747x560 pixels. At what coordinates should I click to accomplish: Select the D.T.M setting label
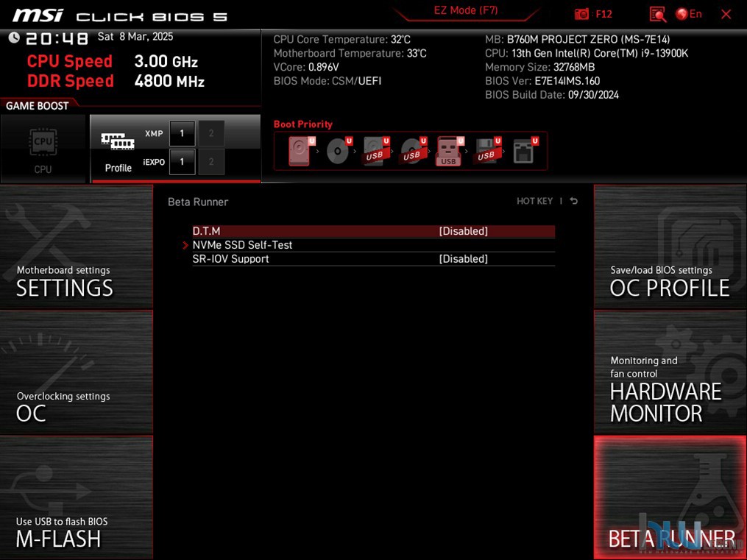pos(206,231)
